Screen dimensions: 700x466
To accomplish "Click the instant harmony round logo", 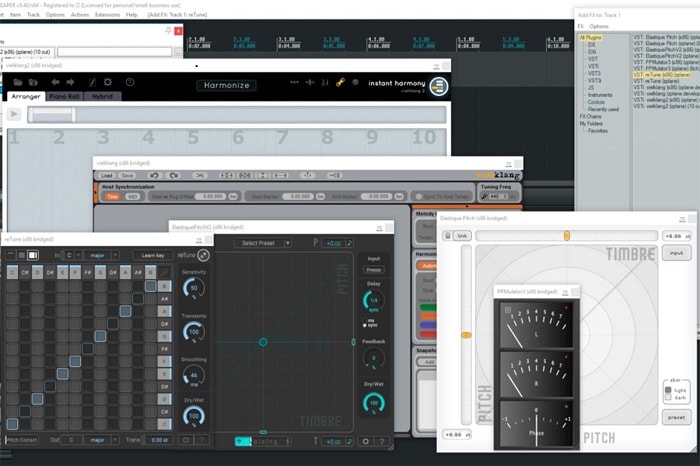I will (x=438, y=87).
